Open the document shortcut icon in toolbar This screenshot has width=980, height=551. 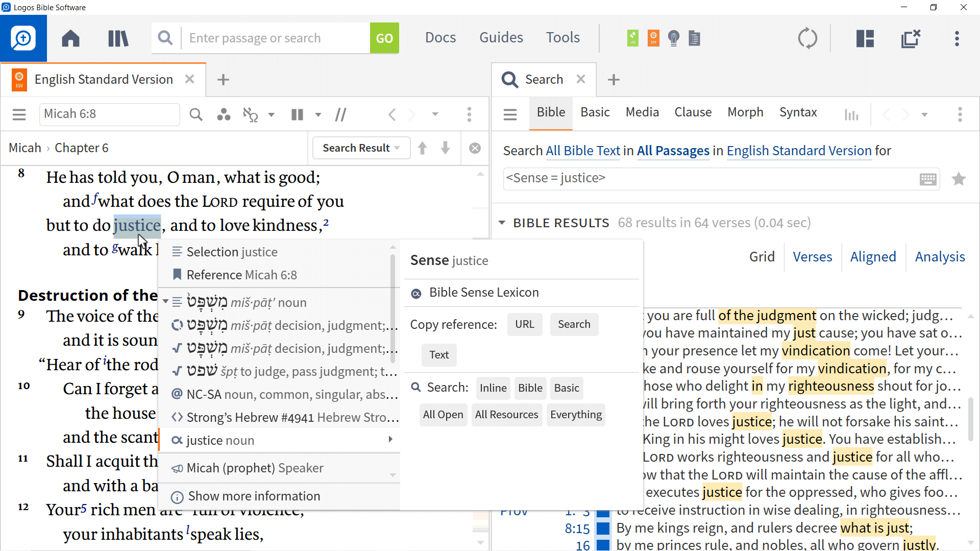click(694, 38)
